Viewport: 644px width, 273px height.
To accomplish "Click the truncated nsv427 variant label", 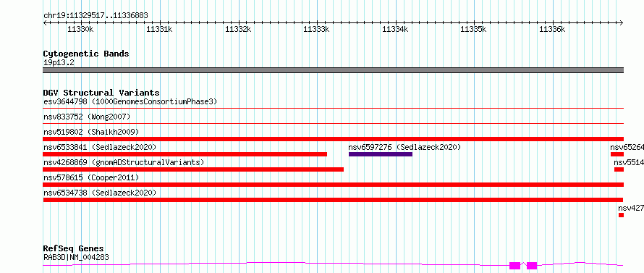I will pyautogui.click(x=631, y=208).
